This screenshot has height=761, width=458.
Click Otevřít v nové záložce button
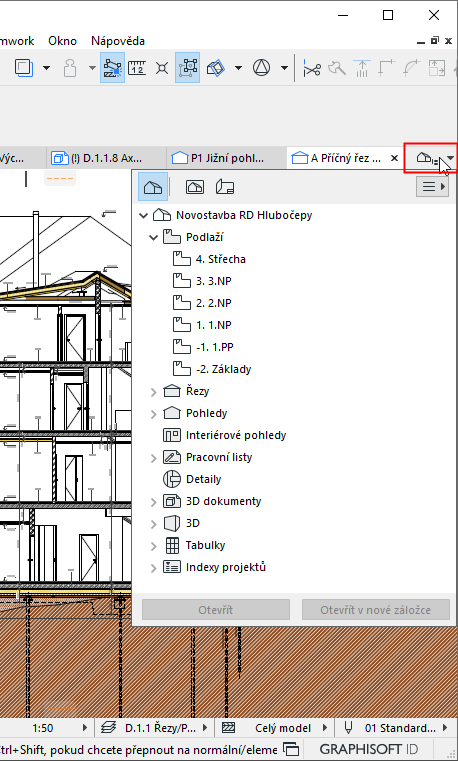click(x=376, y=610)
